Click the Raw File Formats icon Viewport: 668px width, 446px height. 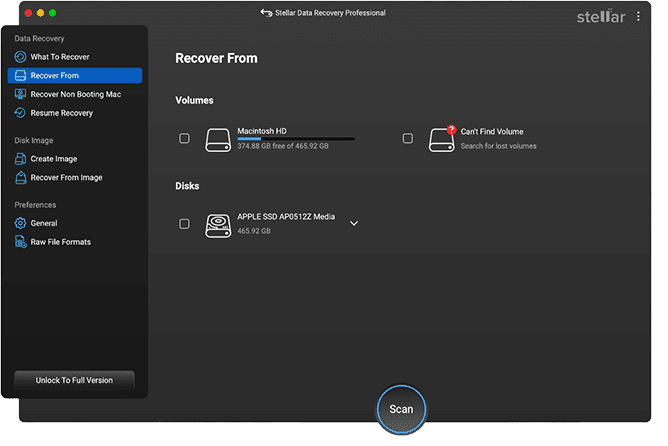pyautogui.click(x=20, y=242)
